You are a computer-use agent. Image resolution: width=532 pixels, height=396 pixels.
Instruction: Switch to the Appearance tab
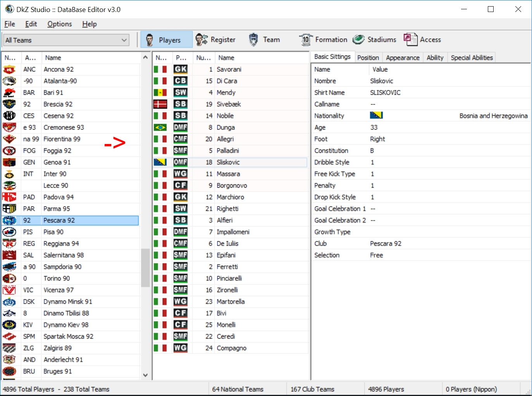point(403,58)
